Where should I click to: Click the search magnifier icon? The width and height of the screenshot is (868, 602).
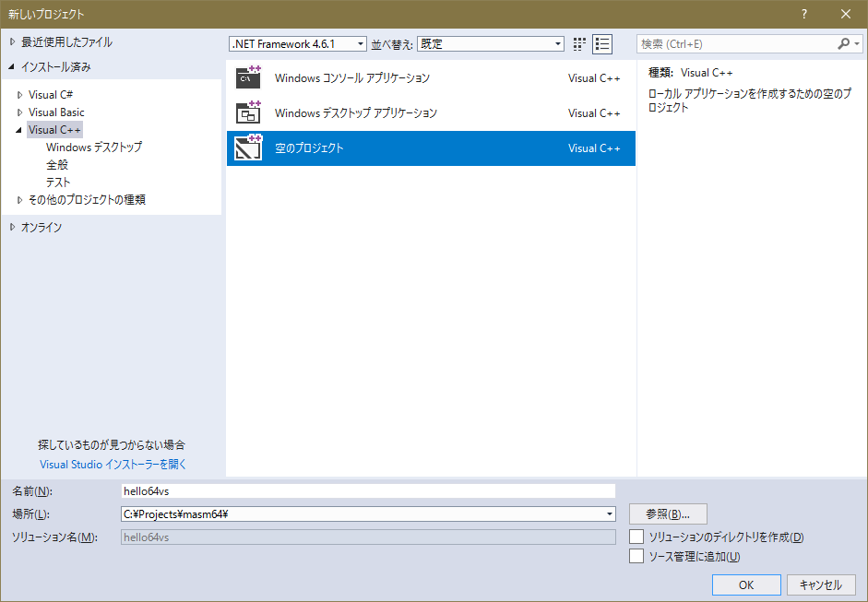844,43
